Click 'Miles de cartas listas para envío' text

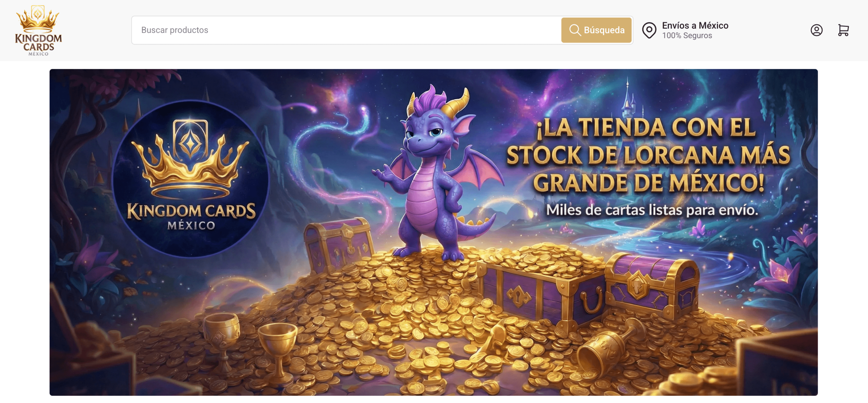[x=652, y=210]
